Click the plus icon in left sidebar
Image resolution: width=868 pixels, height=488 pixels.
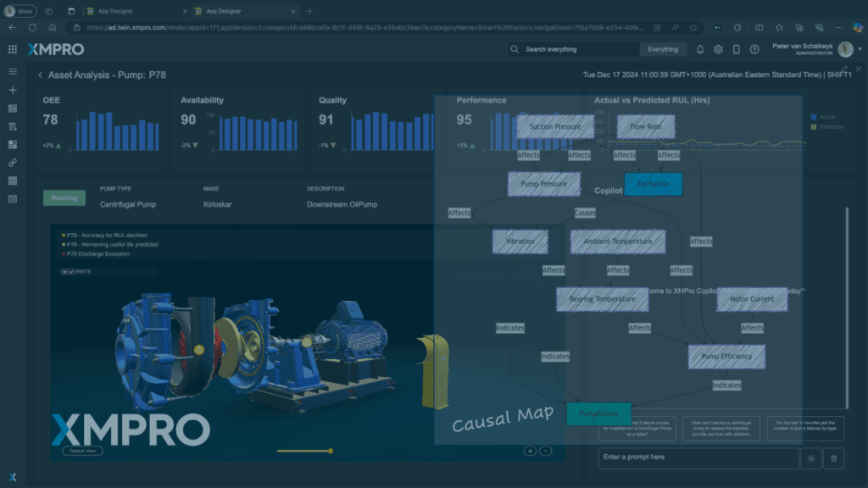tap(13, 90)
